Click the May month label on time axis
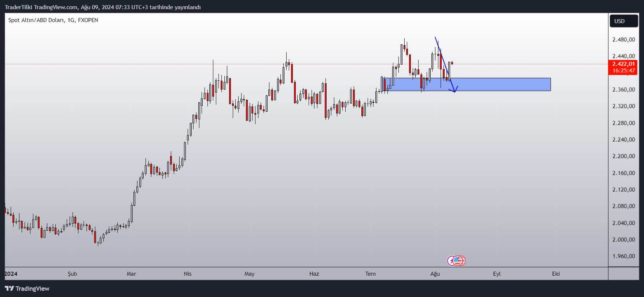This screenshot has height=297, width=644. (250, 274)
